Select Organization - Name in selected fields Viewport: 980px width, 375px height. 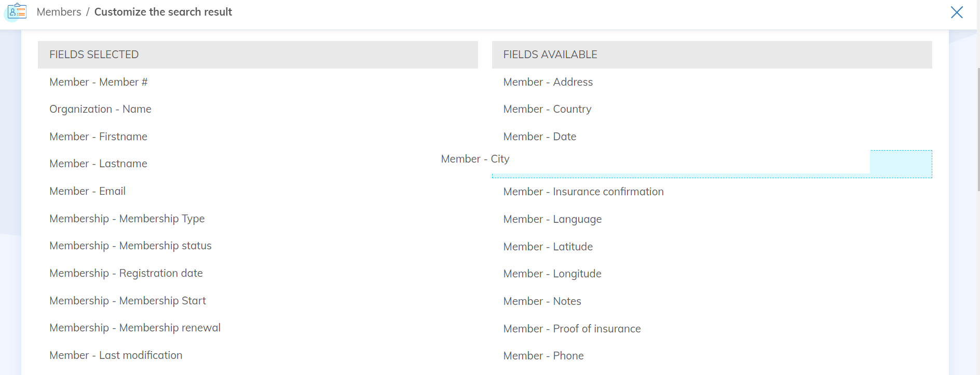click(100, 109)
